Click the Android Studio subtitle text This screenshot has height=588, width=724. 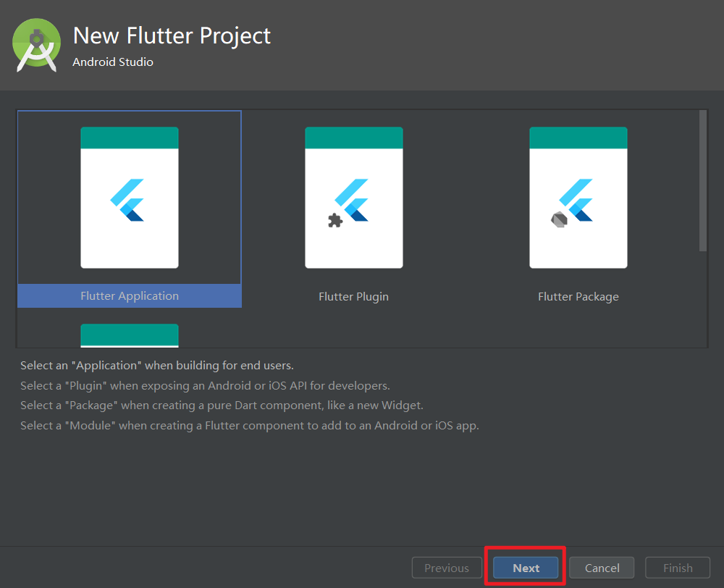coord(113,62)
